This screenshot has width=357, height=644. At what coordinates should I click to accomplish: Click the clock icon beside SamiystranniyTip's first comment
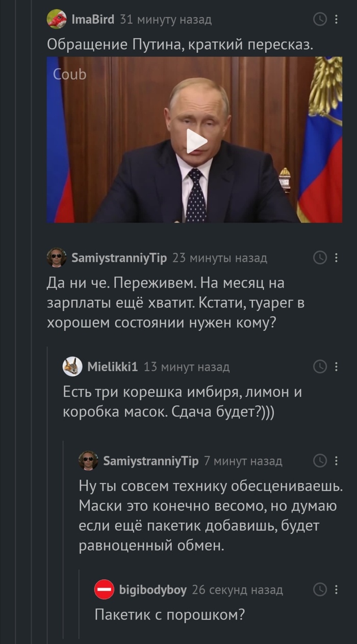[320, 258]
